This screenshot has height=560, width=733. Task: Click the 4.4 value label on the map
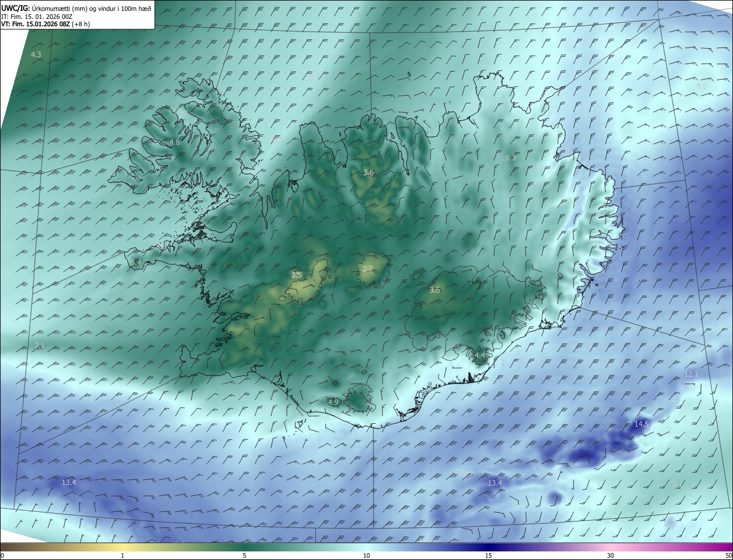480,356
